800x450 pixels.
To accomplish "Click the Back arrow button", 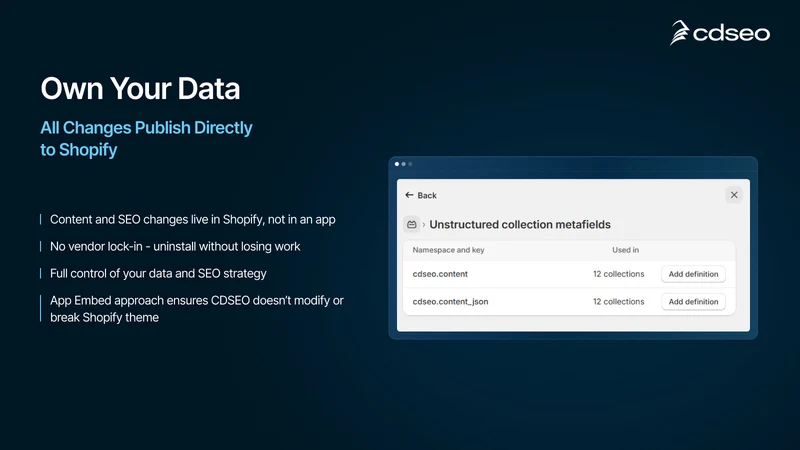I will tap(420, 195).
